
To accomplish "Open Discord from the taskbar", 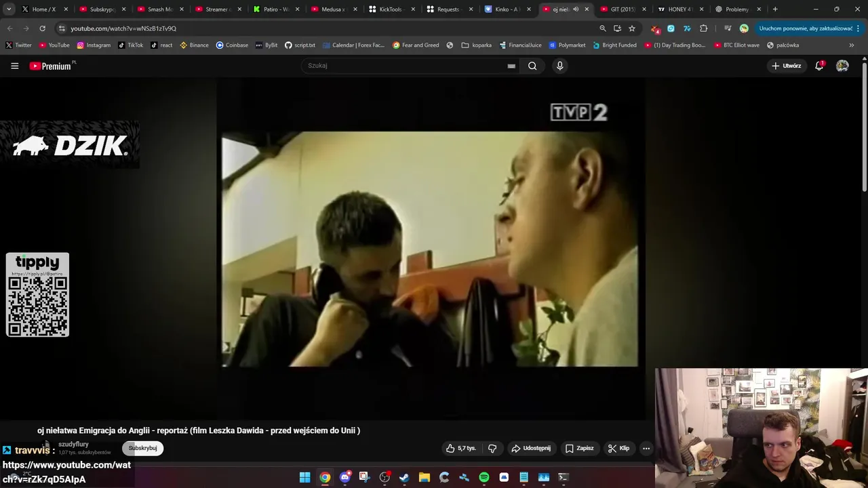I will coord(344,477).
